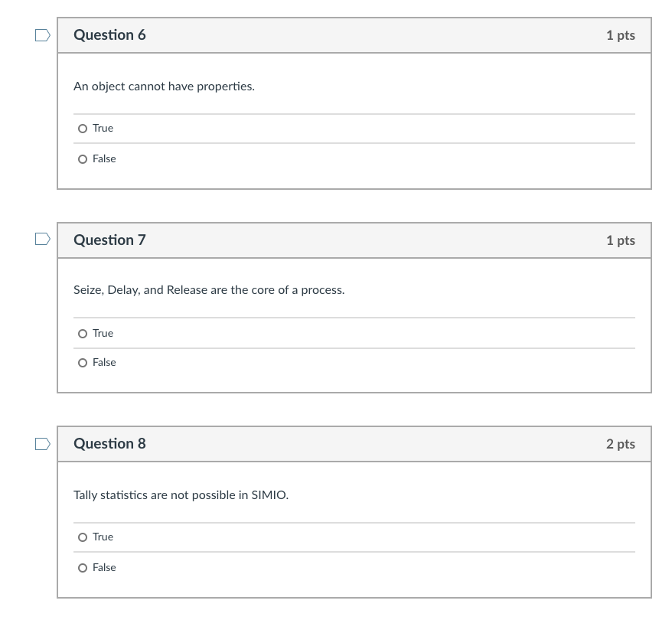The height and width of the screenshot is (620, 672).
Task: Click the Question 7 title text
Action: pos(109,240)
